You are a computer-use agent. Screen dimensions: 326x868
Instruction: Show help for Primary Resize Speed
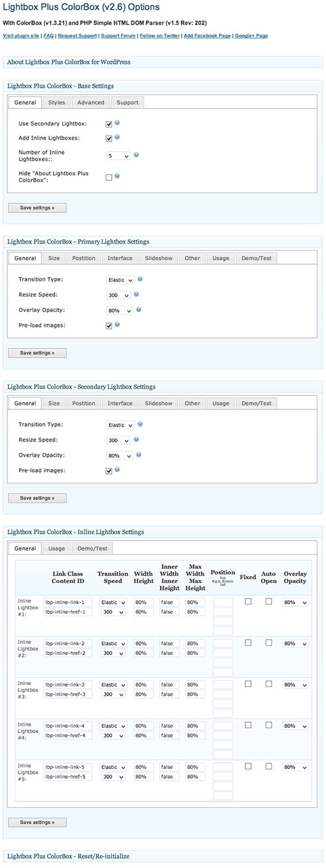pos(136,294)
